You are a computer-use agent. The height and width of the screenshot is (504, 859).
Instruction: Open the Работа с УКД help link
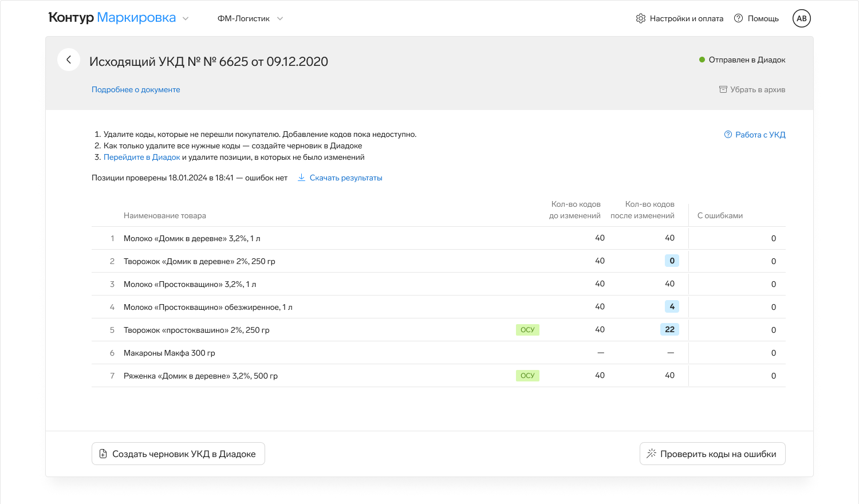click(755, 135)
